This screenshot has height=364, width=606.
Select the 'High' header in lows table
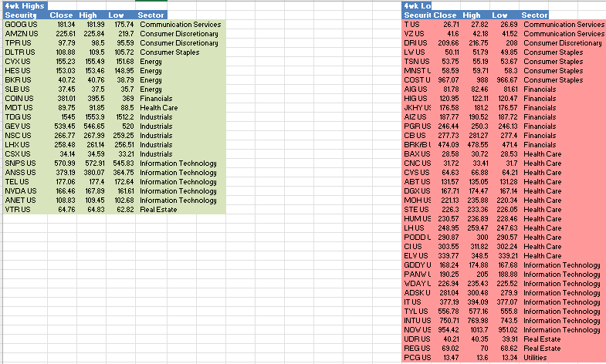pos(476,15)
